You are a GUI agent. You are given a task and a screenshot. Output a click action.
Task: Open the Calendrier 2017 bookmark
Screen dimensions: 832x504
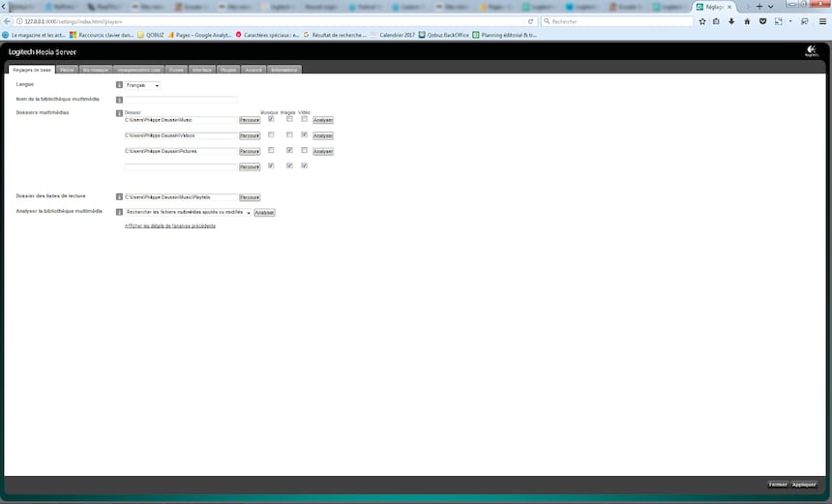click(393, 35)
